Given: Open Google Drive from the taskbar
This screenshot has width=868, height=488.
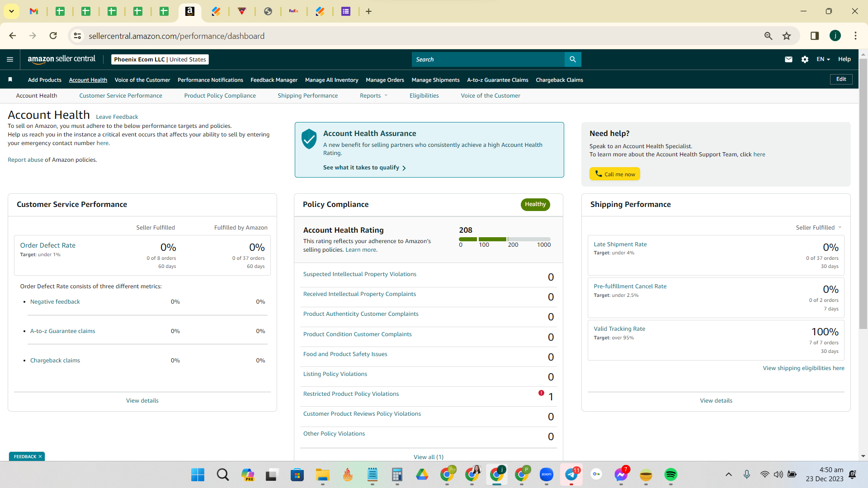Looking at the screenshot, I should 422,474.
